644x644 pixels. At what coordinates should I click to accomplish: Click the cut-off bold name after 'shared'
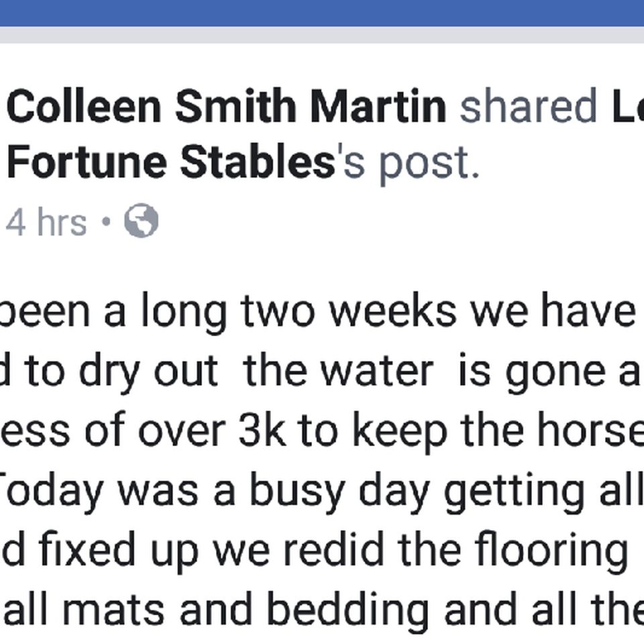click(628, 106)
